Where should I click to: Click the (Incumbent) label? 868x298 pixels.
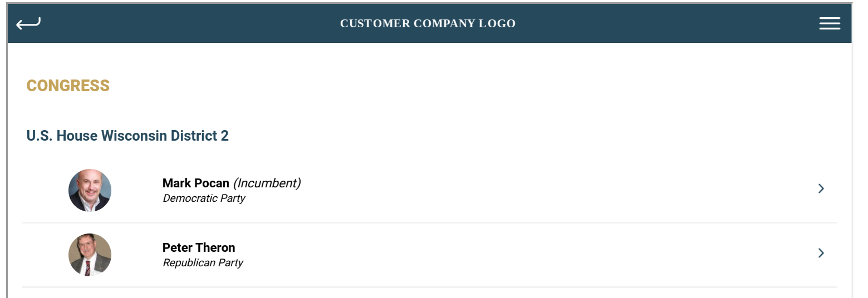[267, 183]
